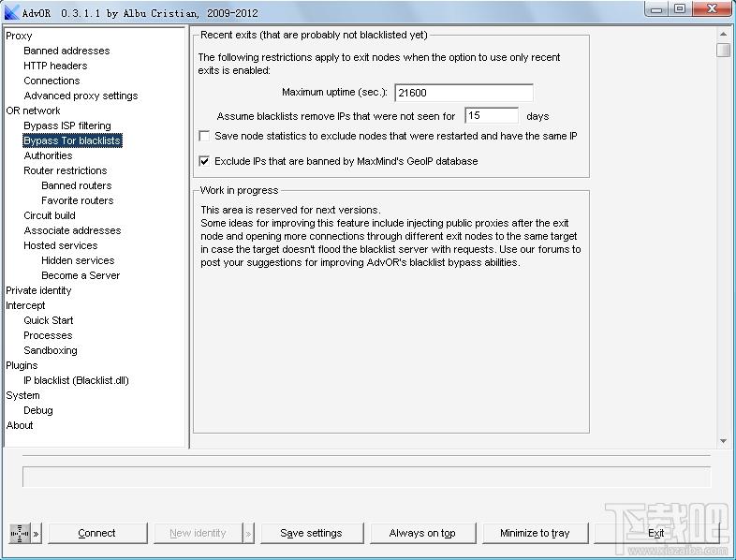Click the Exit button
736x560 pixels.
coord(655,533)
